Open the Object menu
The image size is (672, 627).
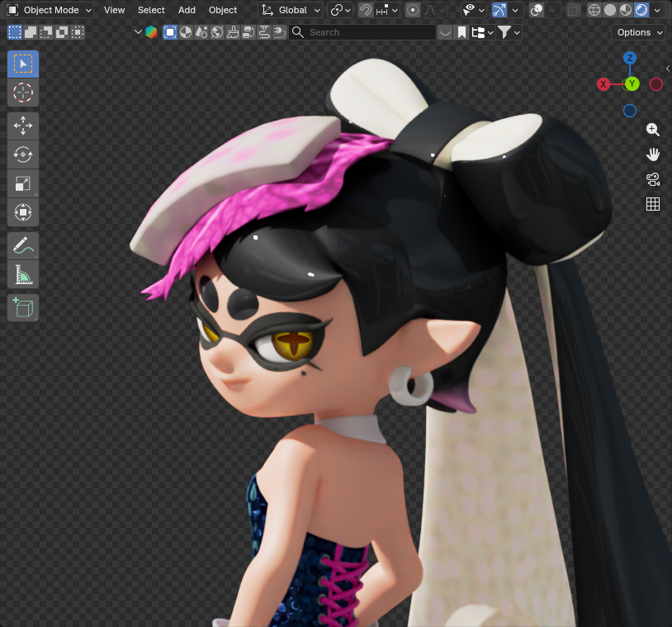223,10
